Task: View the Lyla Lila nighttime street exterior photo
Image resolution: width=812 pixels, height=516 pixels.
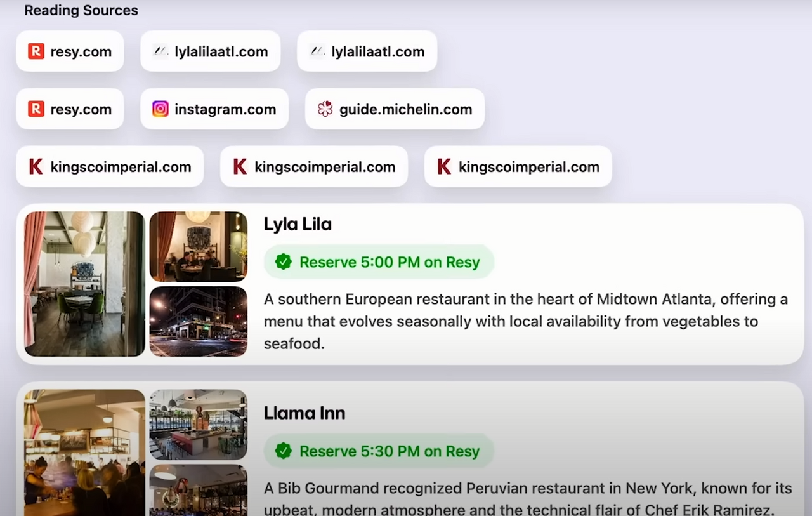Action: coord(198,321)
